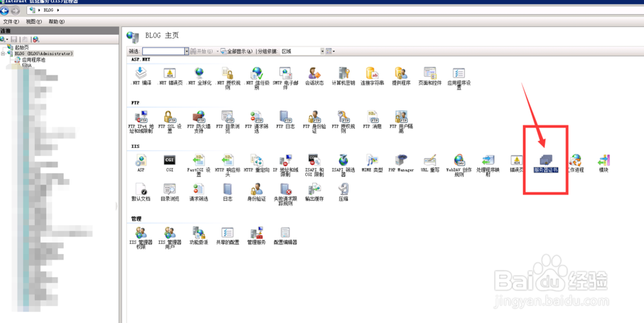Open IIS 管理器用户

170,238
